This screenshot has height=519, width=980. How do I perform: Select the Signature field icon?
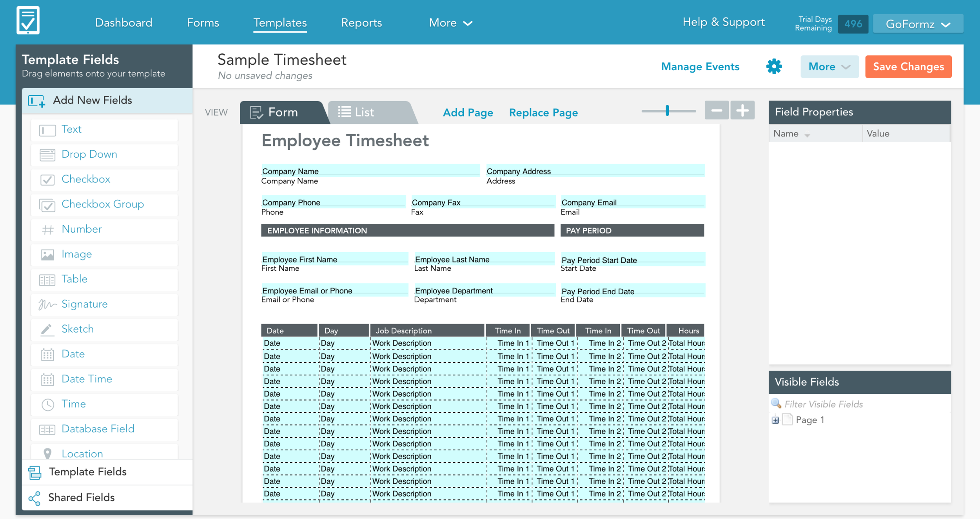click(x=47, y=304)
